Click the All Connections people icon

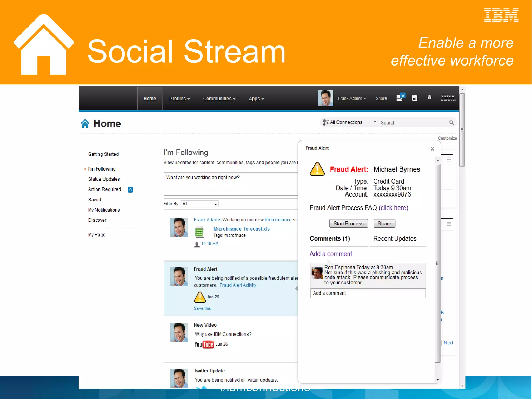click(x=325, y=122)
